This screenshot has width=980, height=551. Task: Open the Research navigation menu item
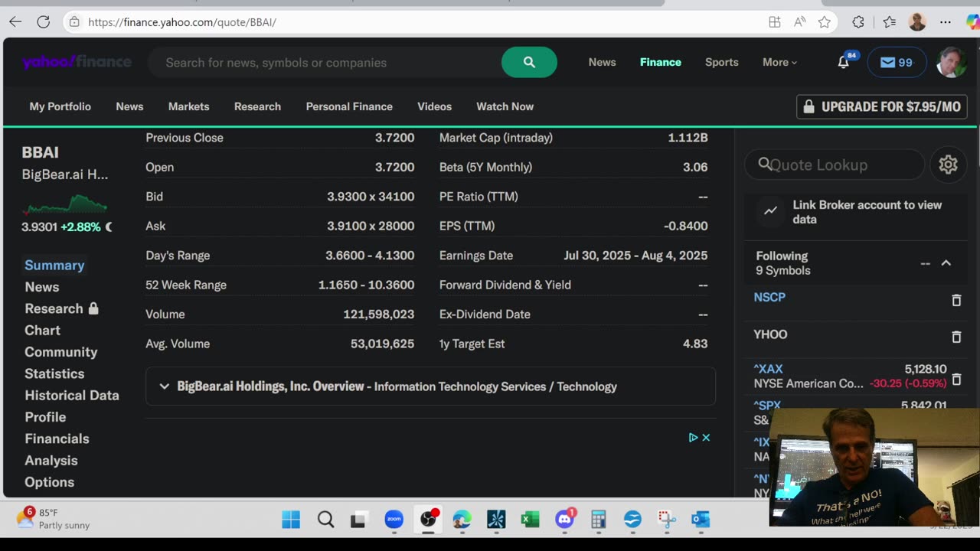(257, 106)
